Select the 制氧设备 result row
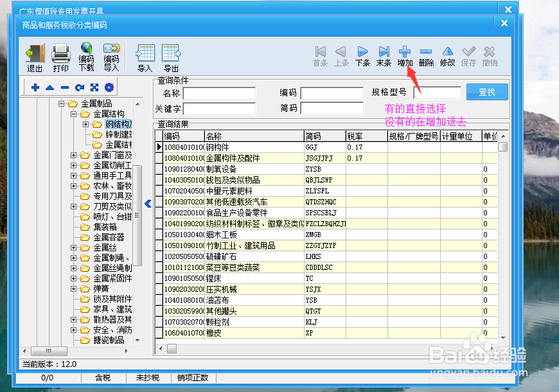This screenshot has height=392, width=559. pyautogui.click(x=326, y=169)
